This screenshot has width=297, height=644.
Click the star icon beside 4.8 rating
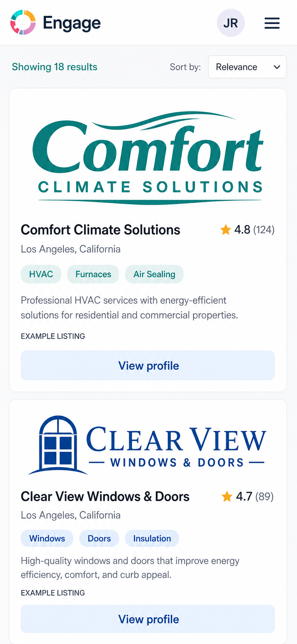225,230
